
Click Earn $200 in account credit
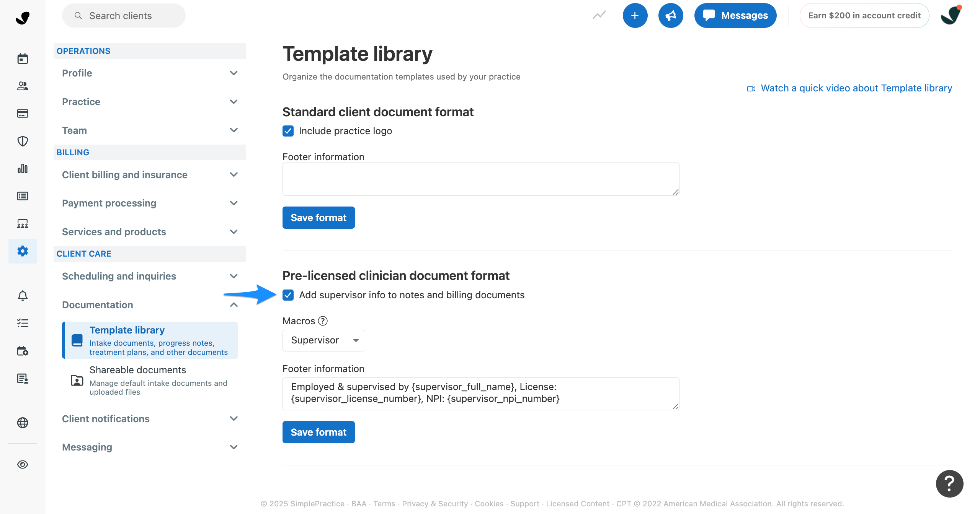click(864, 15)
